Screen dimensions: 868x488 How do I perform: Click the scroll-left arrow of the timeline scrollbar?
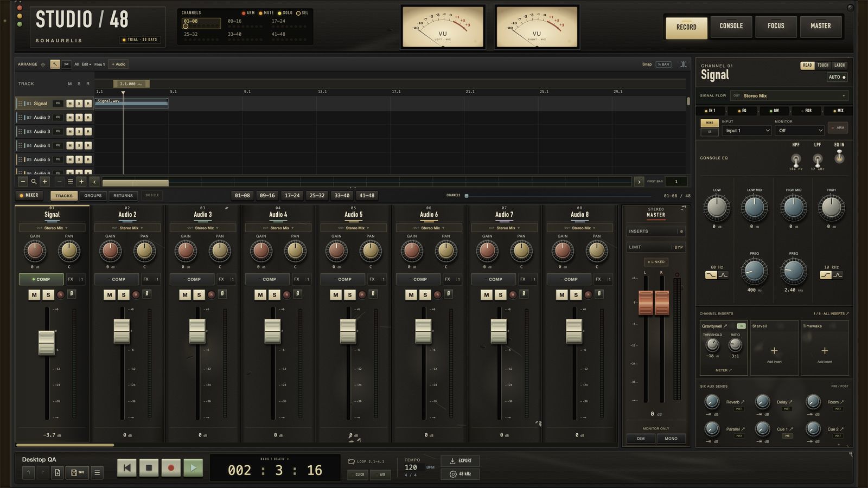click(x=94, y=182)
